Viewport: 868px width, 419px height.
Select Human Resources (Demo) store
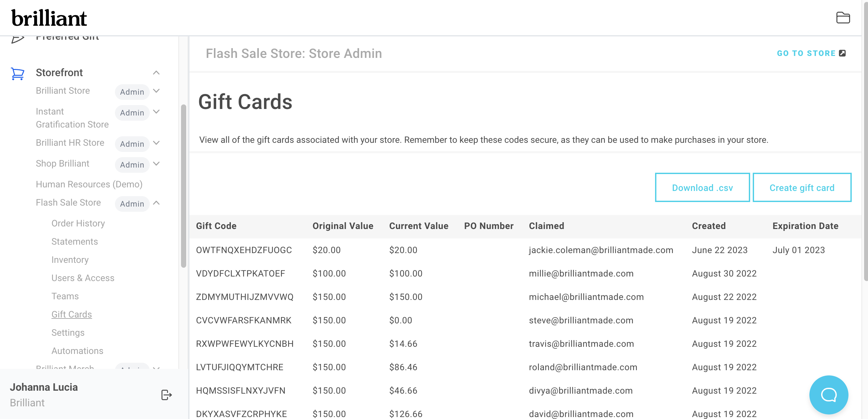(x=89, y=184)
